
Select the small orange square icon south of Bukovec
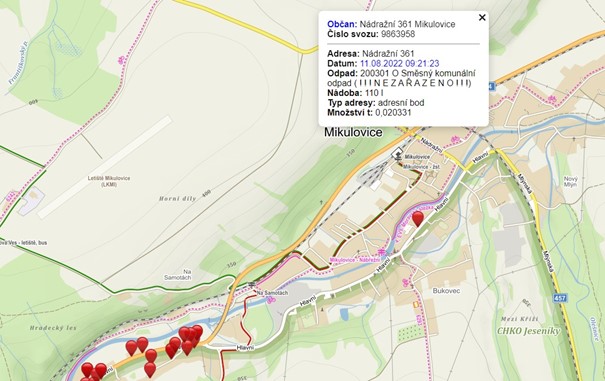pos(416,305)
